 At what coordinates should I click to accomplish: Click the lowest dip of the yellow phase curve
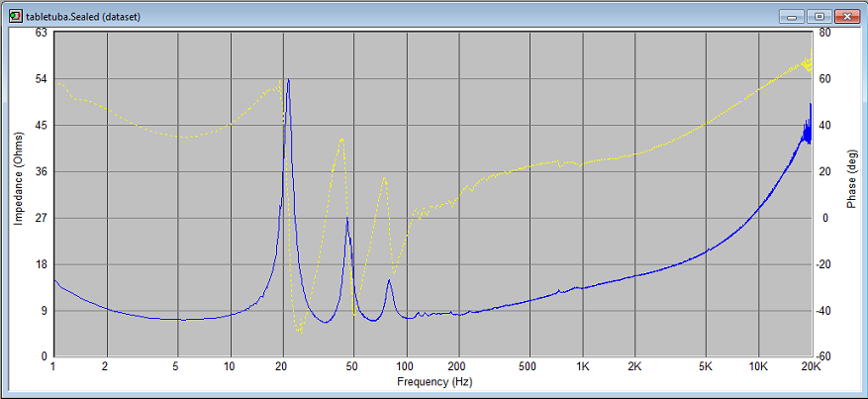coord(299,332)
